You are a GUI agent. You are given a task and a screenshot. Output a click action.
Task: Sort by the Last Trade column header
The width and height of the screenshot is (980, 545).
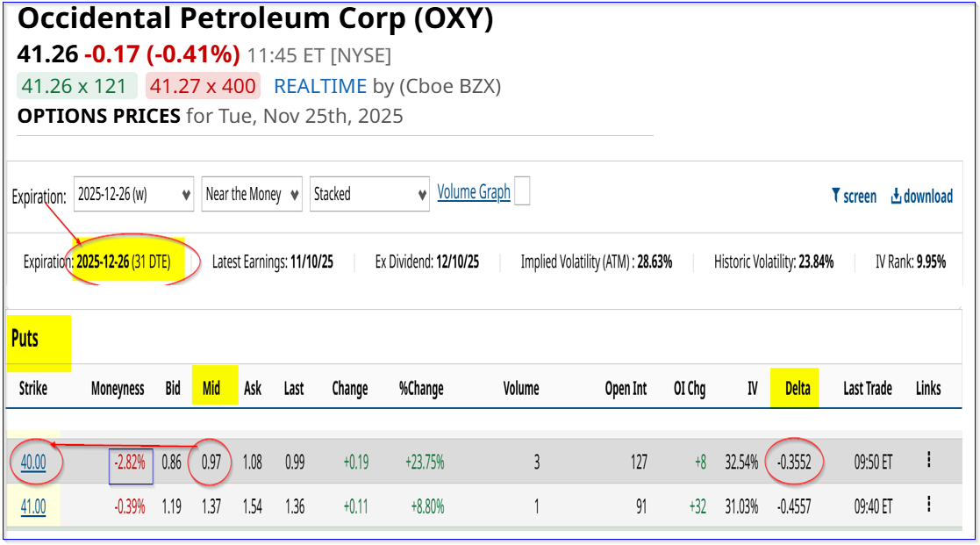(867, 388)
